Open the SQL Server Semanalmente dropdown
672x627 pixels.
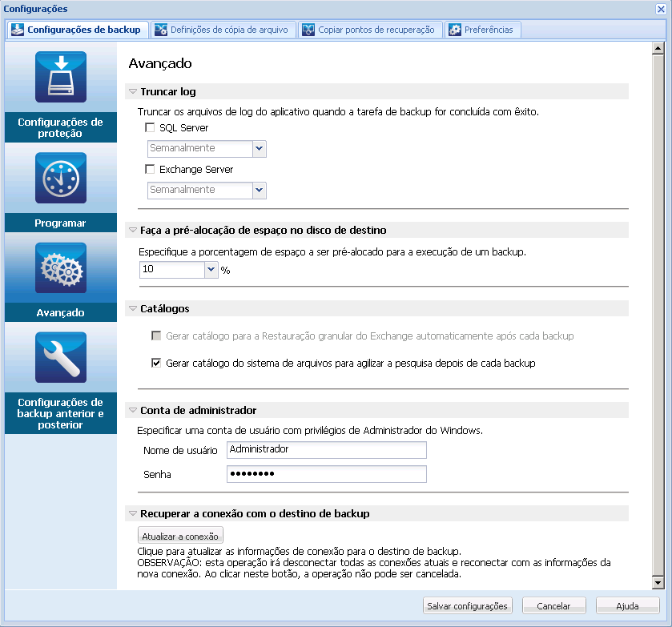tap(259, 148)
